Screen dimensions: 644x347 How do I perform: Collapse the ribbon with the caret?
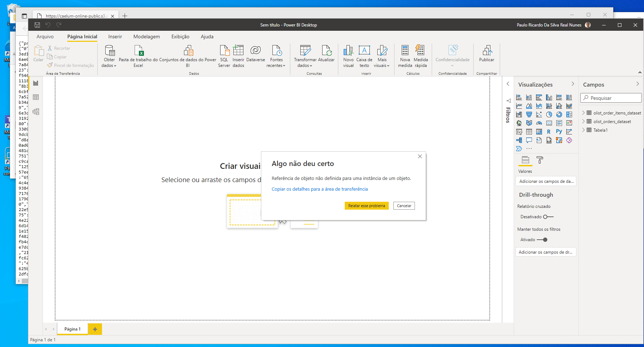pyautogui.click(x=640, y=73)
